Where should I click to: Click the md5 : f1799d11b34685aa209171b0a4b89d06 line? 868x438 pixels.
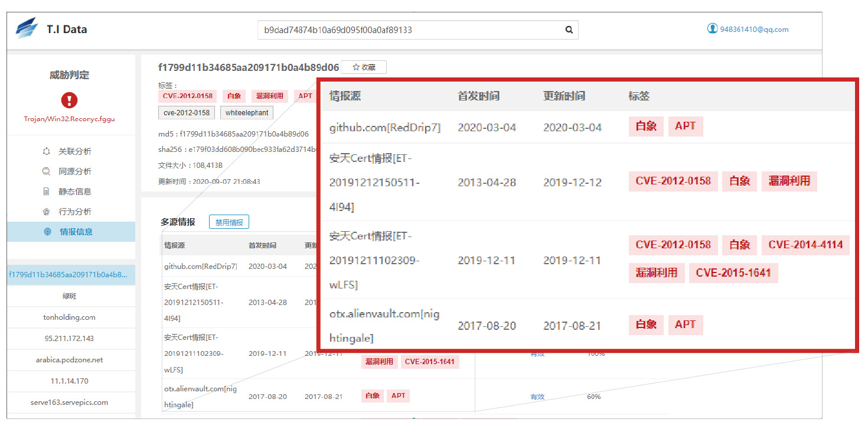click(x=233, y=134)
